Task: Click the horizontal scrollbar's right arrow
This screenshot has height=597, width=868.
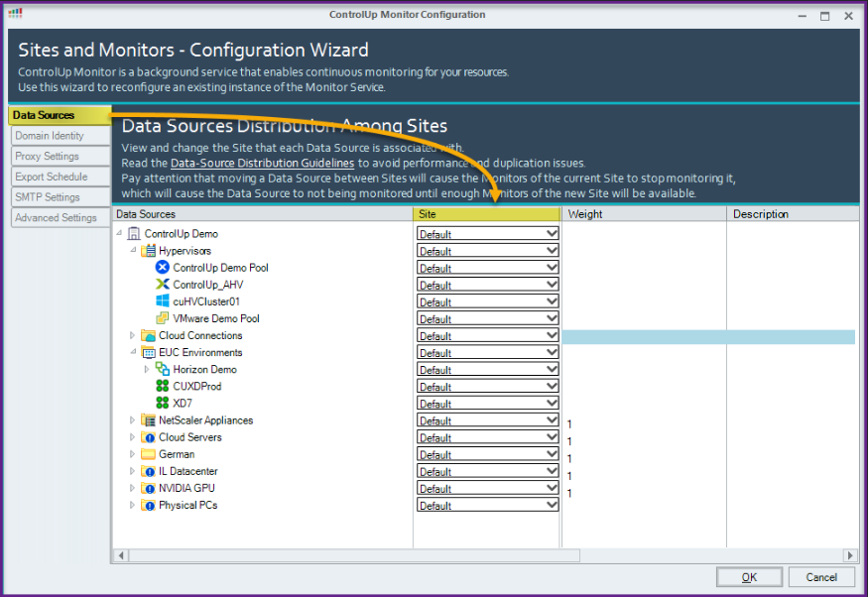Action: pos(848,555)
